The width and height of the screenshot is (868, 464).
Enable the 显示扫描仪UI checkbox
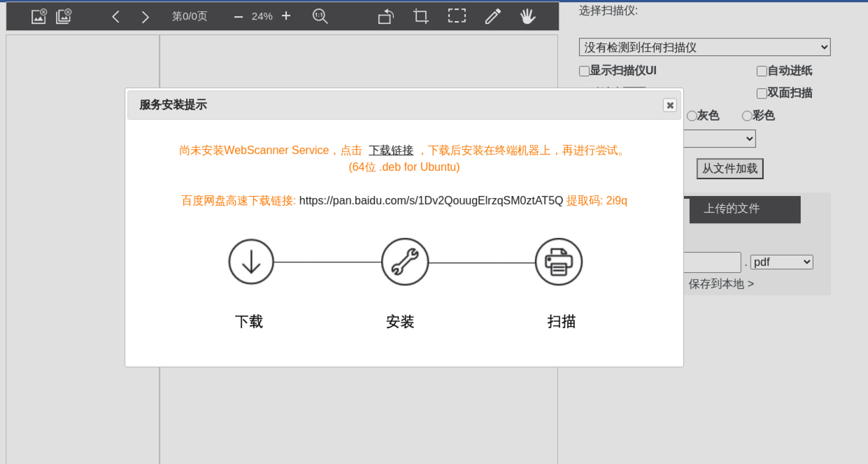click(583, 71)
